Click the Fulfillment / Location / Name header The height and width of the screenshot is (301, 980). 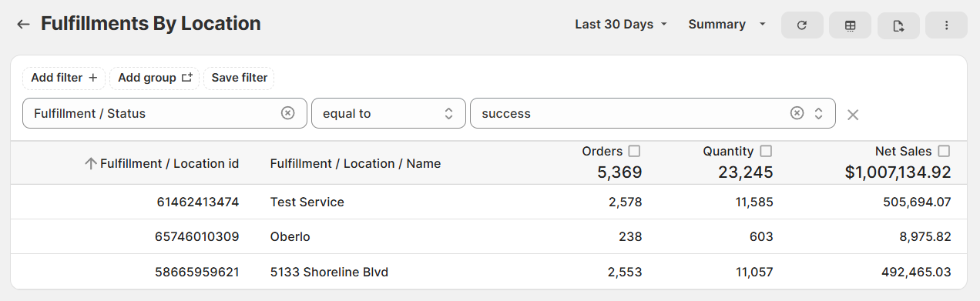tap(355, 163)
